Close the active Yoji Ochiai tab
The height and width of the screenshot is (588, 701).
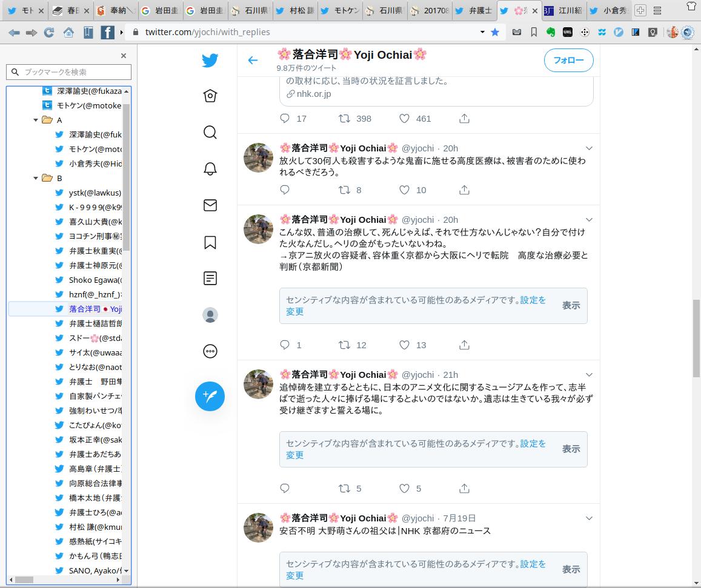click(x=535, y=11)
